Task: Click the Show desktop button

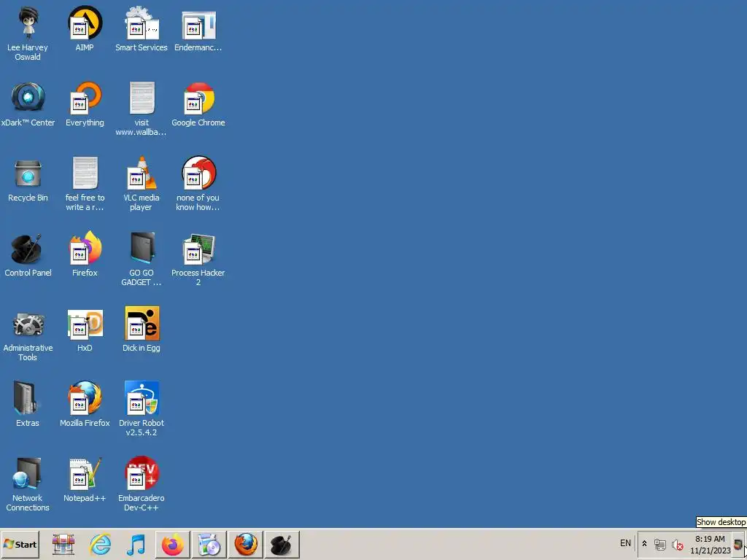Action: click(738, 544)
